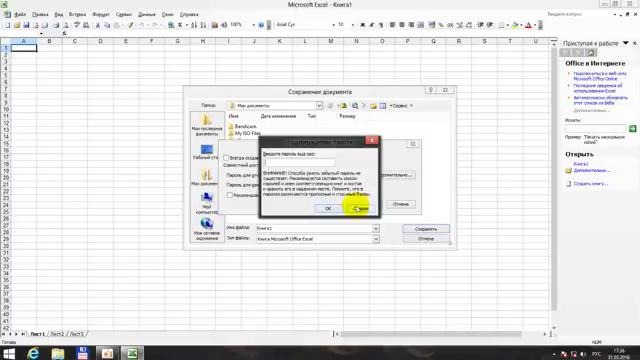The image size is (640, 360).
Task: Toggle the 'Всегда создавать' backup checkbox
Action: coord(226,158)
